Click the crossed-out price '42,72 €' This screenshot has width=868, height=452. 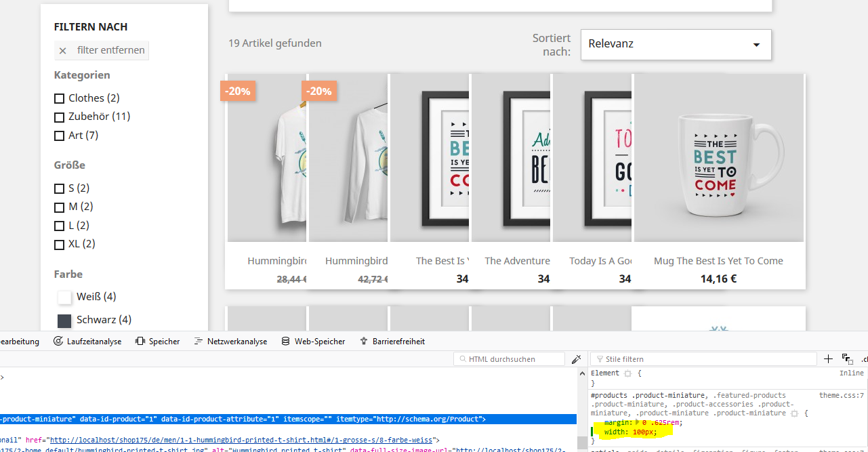371,279
